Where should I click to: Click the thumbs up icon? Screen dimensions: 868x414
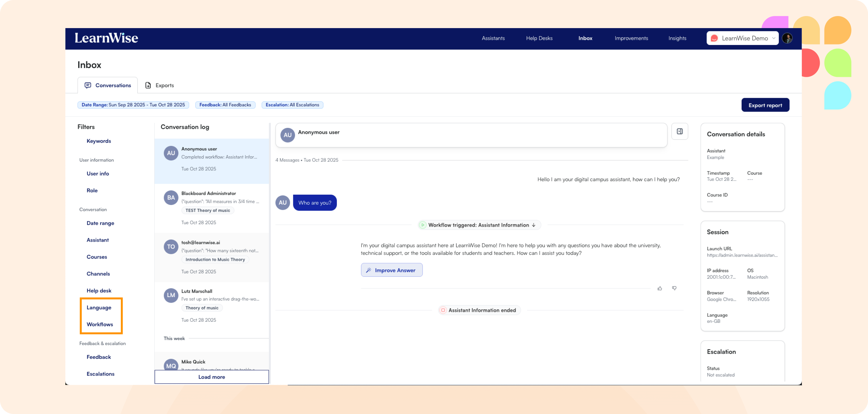tap(659, 288)
